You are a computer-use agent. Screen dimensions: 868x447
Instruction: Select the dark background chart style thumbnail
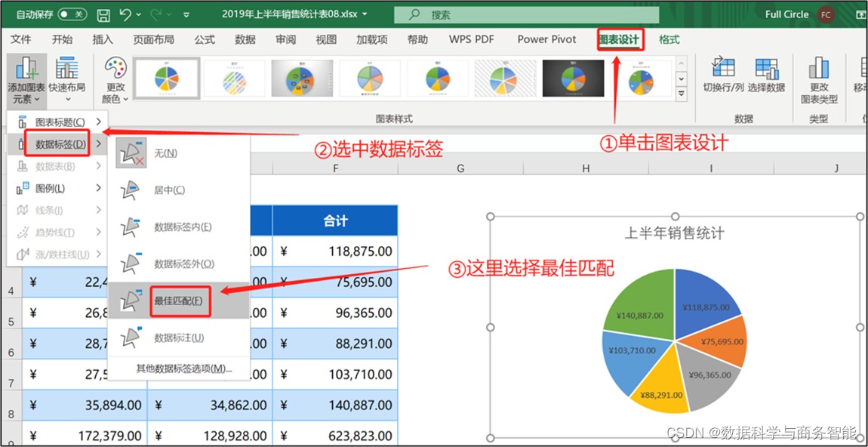click(573, 78)
